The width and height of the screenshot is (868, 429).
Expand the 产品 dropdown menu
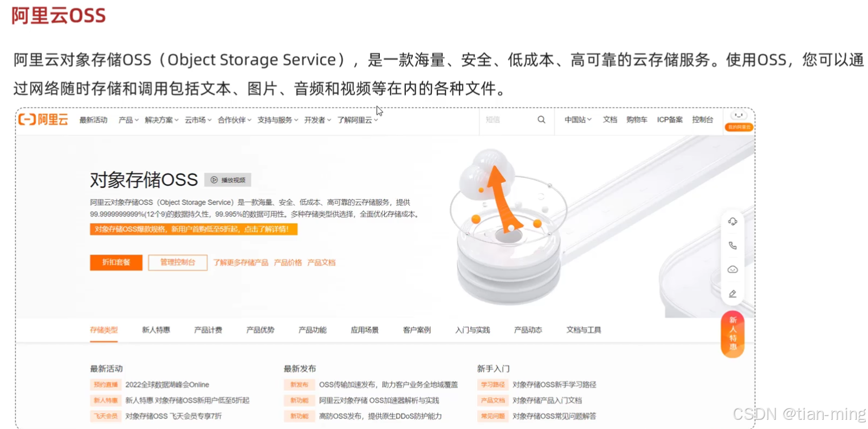coord(128,120)
